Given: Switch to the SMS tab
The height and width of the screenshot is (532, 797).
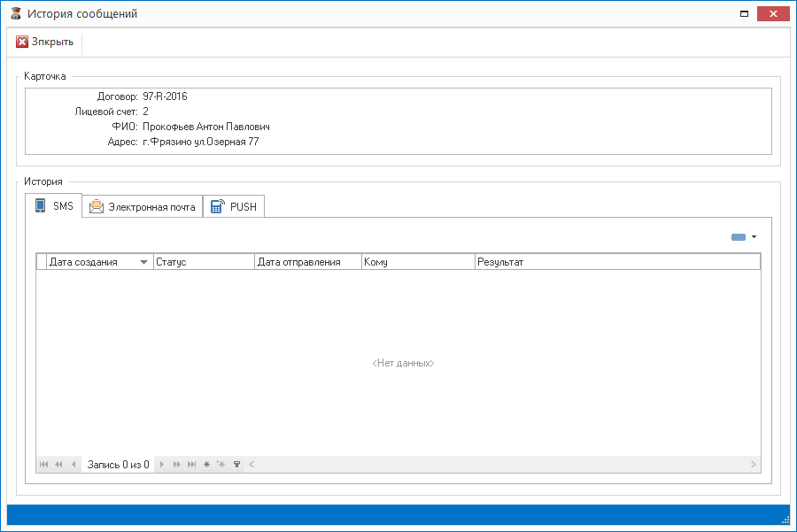Looking at the screenshot, I should (54, 205).
